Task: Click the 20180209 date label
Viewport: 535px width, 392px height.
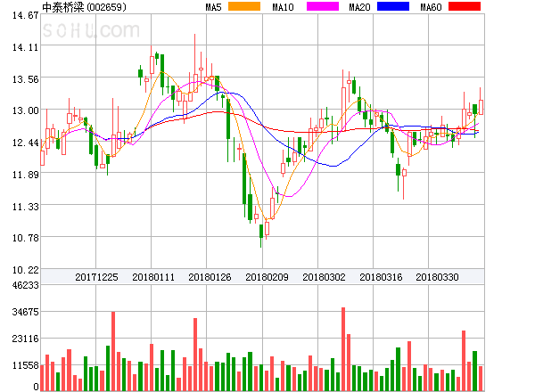Action: click(x=267, y=277)
